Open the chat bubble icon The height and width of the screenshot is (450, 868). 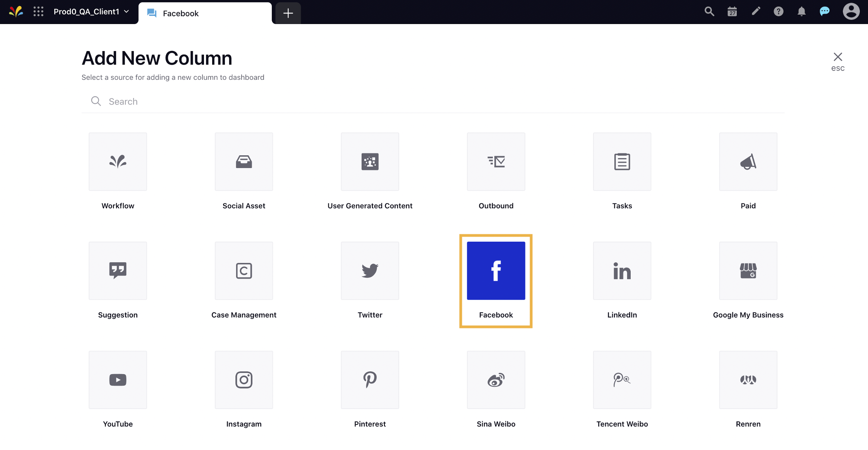point(825,11)
